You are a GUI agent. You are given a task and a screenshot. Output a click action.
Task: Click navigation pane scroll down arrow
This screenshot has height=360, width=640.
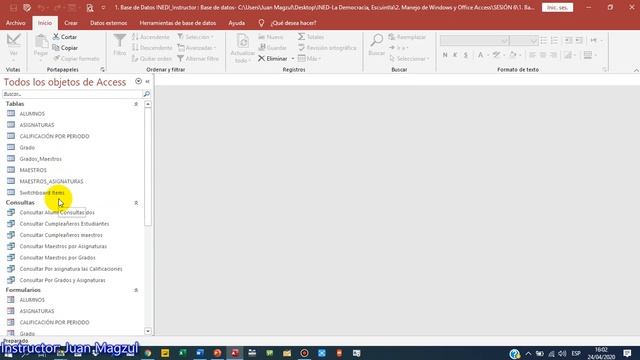pyautogui.click(x=148, y=331)
